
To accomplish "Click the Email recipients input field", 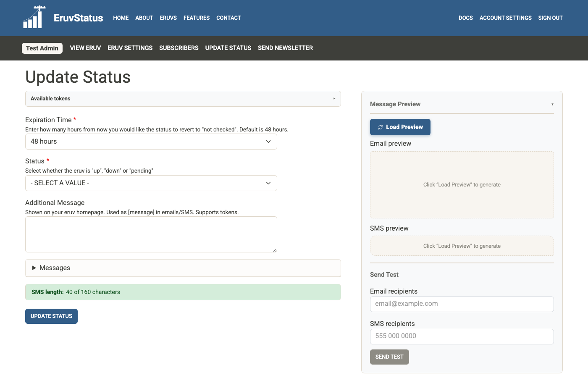I will [x=462, y=304].
